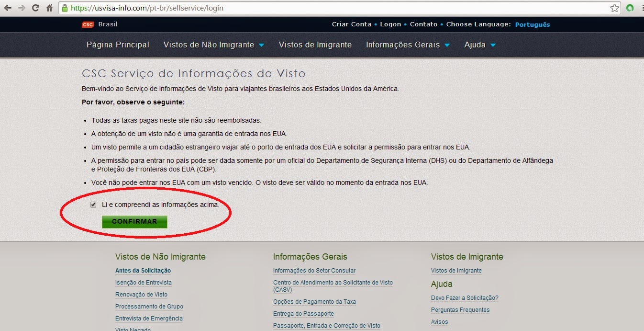Image resolution: width=644 pixels, height=331 pixels.
Task: Expand the 'Ajuda' dropdown
Action: pyautogui.click(x=479, y=45)
